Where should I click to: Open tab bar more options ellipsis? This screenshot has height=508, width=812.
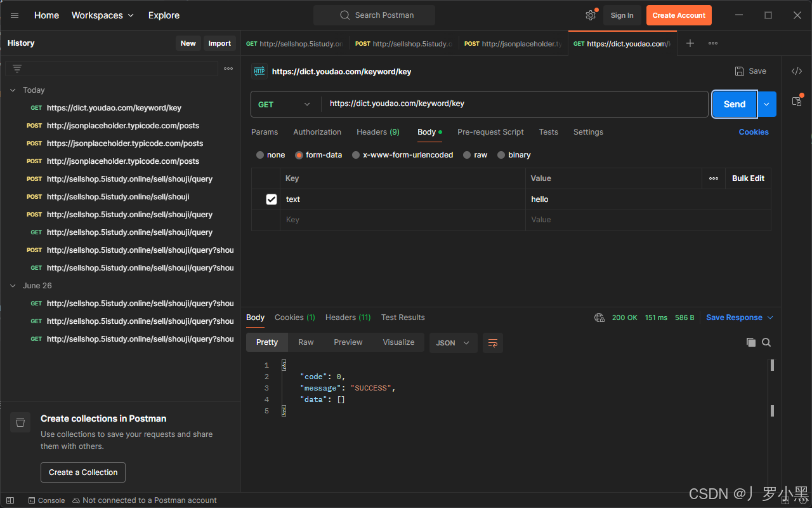(713, 43)
